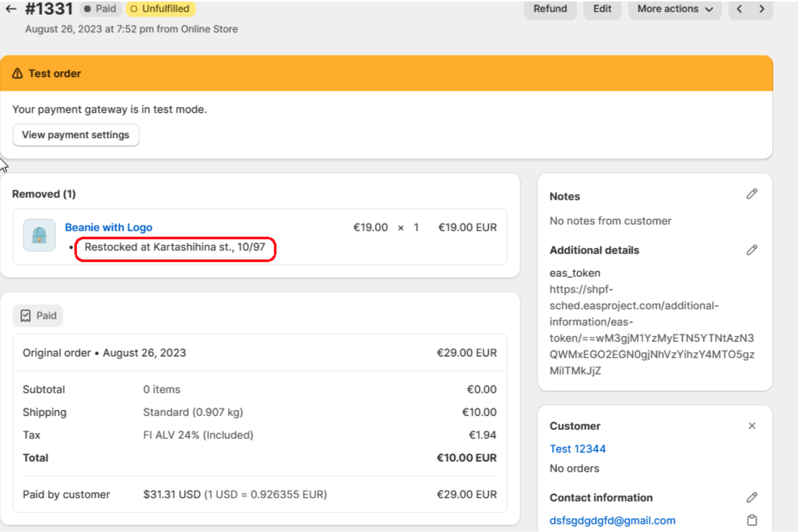798x532 pixels.
Task: Go to next order with right chevron
Action: point(762,9)
